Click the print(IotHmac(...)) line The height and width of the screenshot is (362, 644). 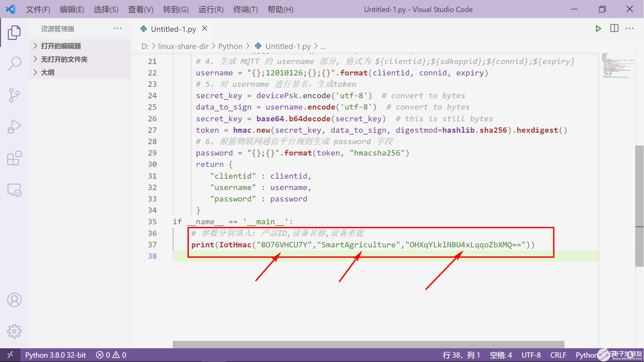tap(363, 245)
